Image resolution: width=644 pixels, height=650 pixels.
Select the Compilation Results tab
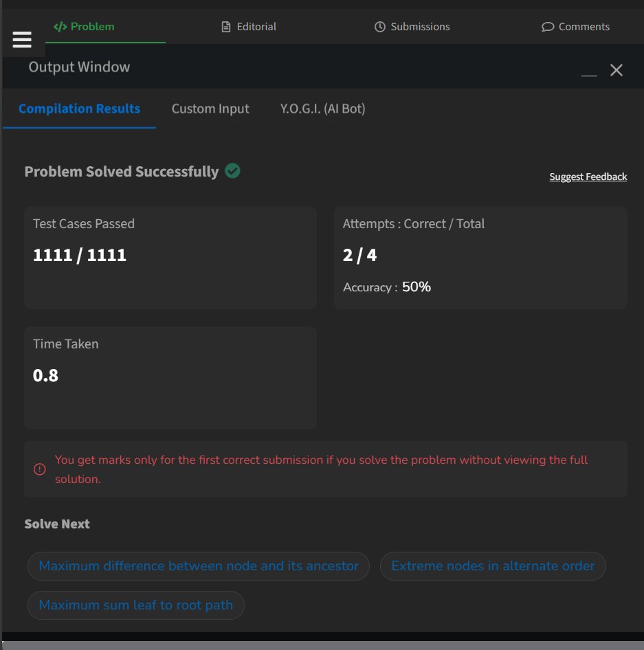point(79,109)
